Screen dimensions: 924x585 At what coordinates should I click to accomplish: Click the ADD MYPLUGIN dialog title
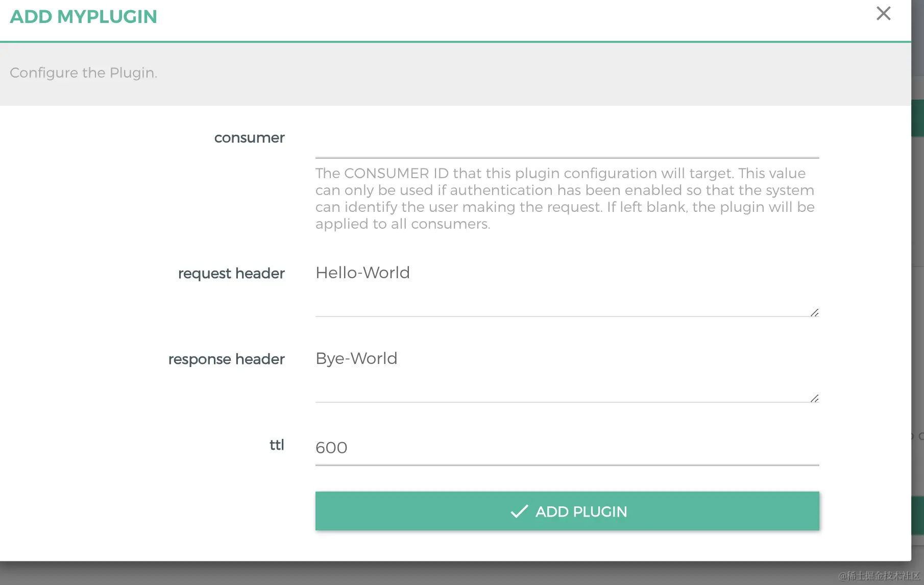coord(83,17)
